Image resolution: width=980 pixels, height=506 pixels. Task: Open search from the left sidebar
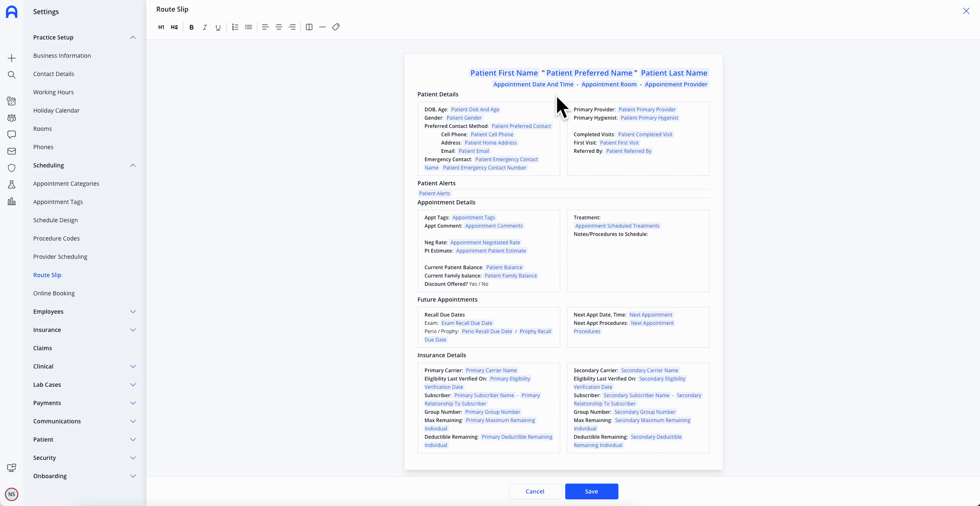pyautogui.click(x=12, y=75)
